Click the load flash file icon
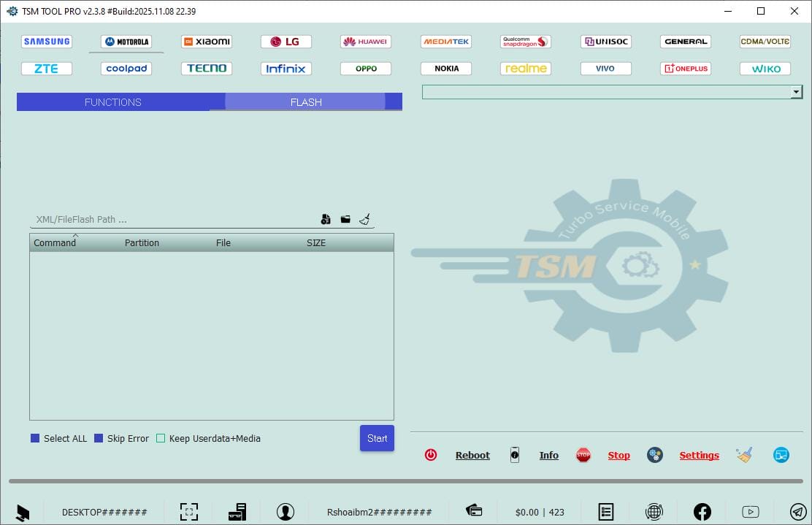The width and height of the screenshot is (812, 525). point(326,218)
